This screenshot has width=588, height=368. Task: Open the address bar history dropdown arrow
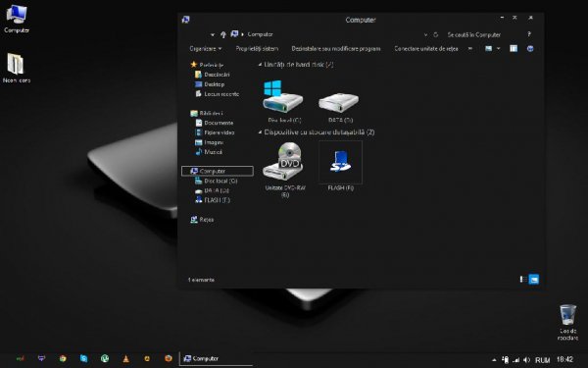pos(425,34)
